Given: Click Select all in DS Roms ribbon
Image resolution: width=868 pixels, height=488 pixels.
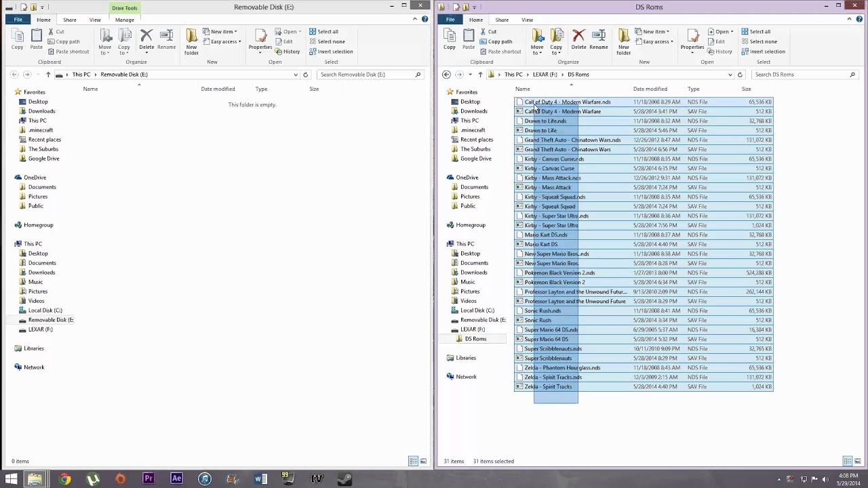Looking at the screenshot, I should [756, 31].
